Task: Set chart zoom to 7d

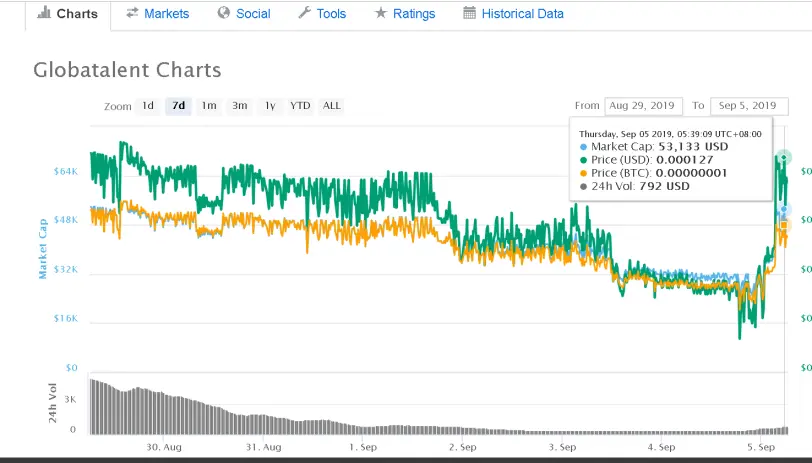Action: click(x=179, y=106)
